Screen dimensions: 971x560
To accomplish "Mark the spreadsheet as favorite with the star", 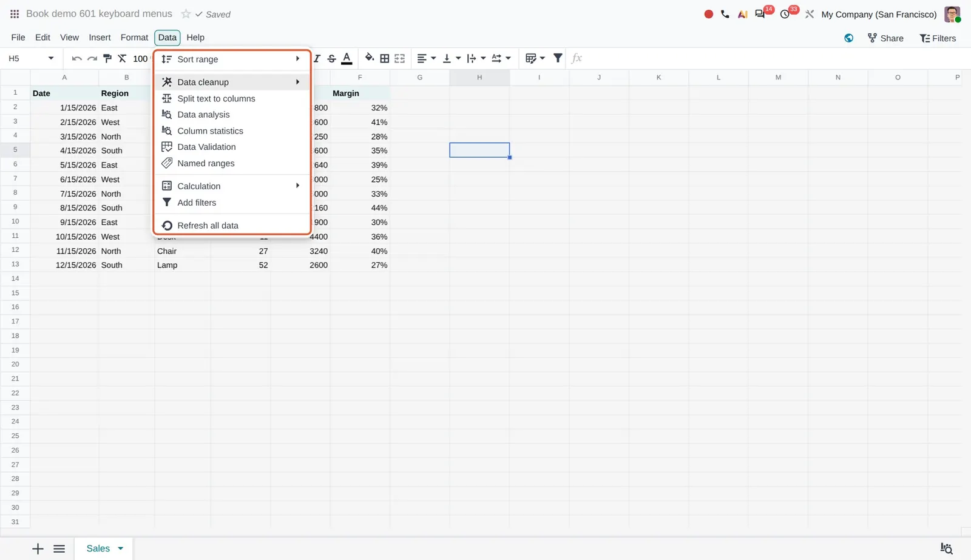I will click(x=186, y=13).
